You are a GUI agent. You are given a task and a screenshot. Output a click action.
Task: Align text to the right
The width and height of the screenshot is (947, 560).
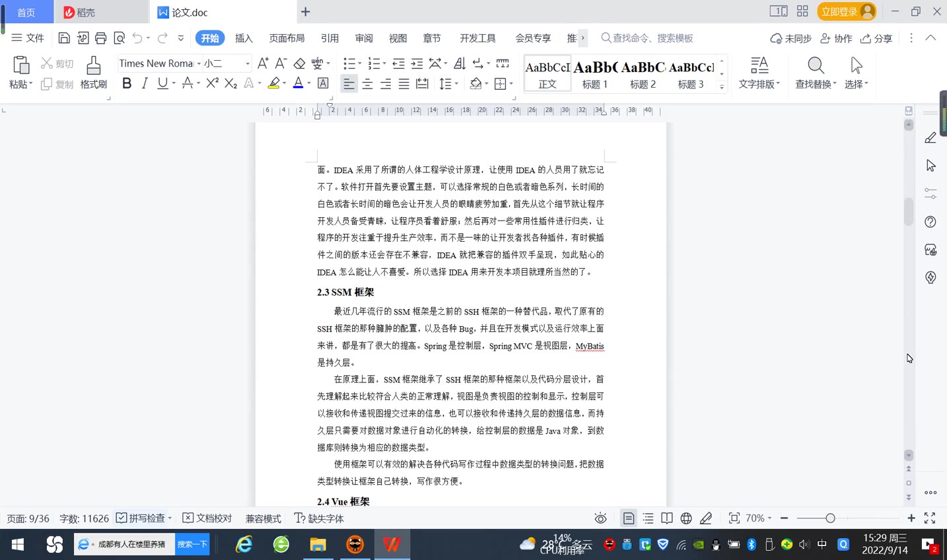pos(386,83)
